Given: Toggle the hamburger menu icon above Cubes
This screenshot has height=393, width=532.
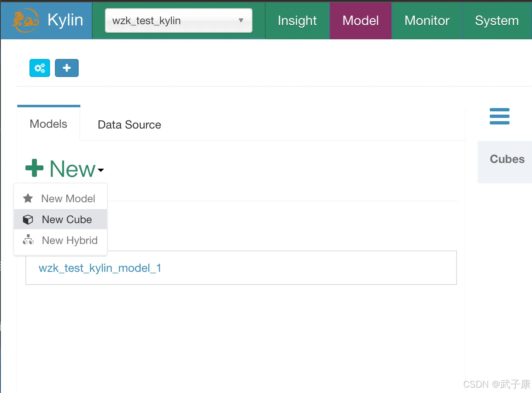Looking at the screenshot, I should click(499, 116).
